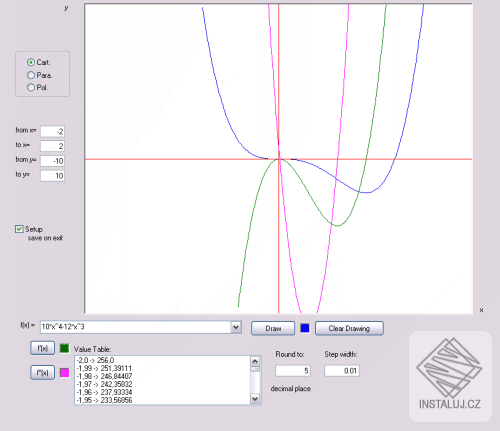This screenshot has height=431, width=500.
Task: Toggle the Setup save on exit checkbox
Action: point(19,229)
